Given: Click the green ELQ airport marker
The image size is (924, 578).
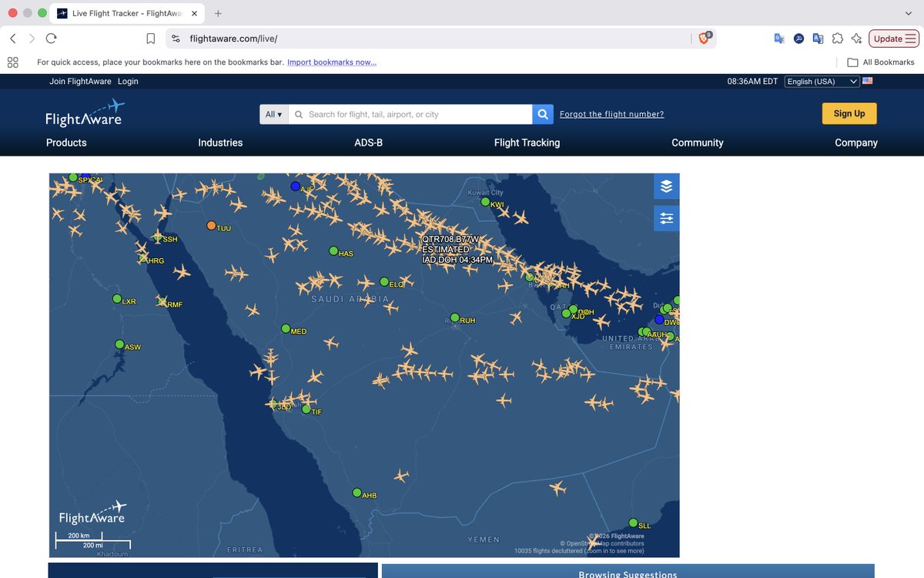Looking at the screenshot, I should click(x=384, y=282).
